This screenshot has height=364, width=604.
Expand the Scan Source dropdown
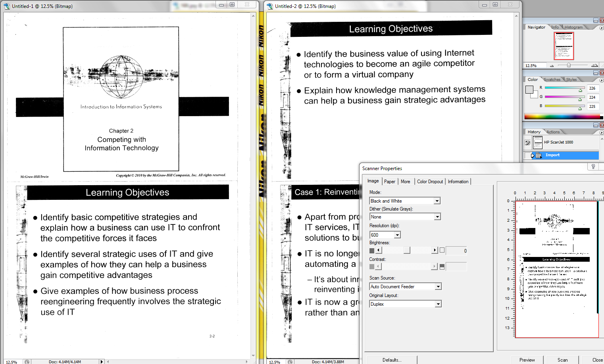click(x=405, y=287)
